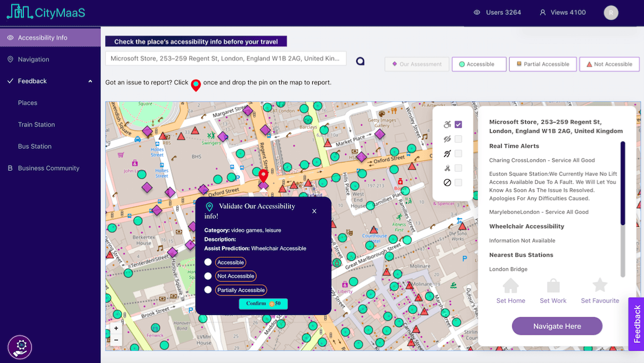Click the Liberty shop icon on the map
This screenshot has width=644, height=363.
coord(345,284)
